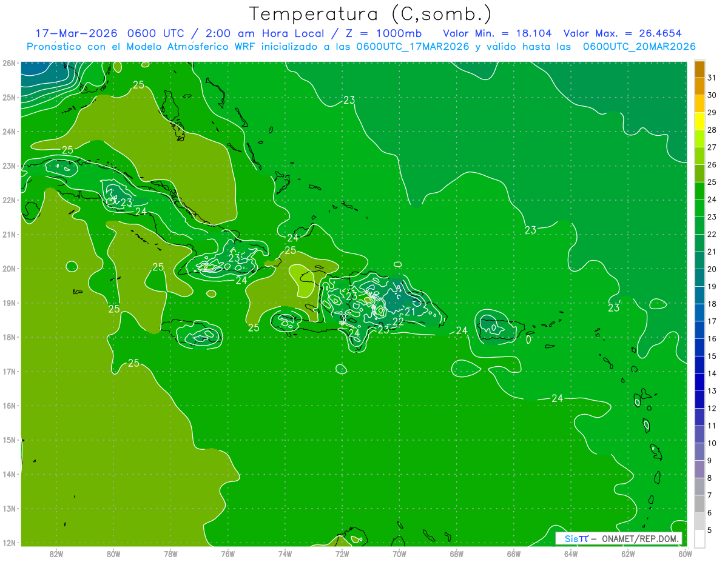
Task: Pick the olive green legend swatch between 24 and 25
Action: (x=700, y=191)
